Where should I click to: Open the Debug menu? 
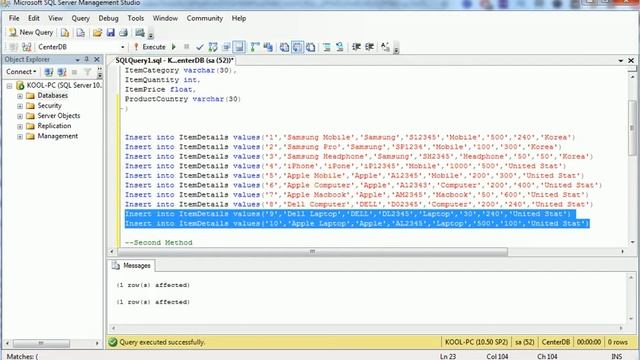click(x=108, y=18)
